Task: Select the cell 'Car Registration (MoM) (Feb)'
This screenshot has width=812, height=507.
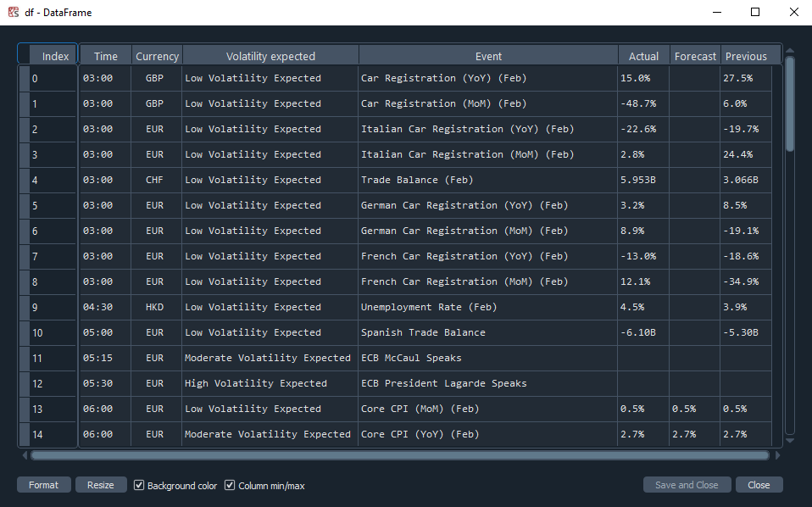Action: (x=488, y=103)
